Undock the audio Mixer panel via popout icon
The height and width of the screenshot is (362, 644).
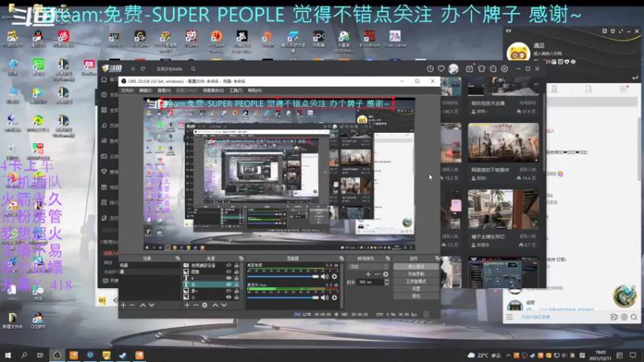(x=341, y=258)
